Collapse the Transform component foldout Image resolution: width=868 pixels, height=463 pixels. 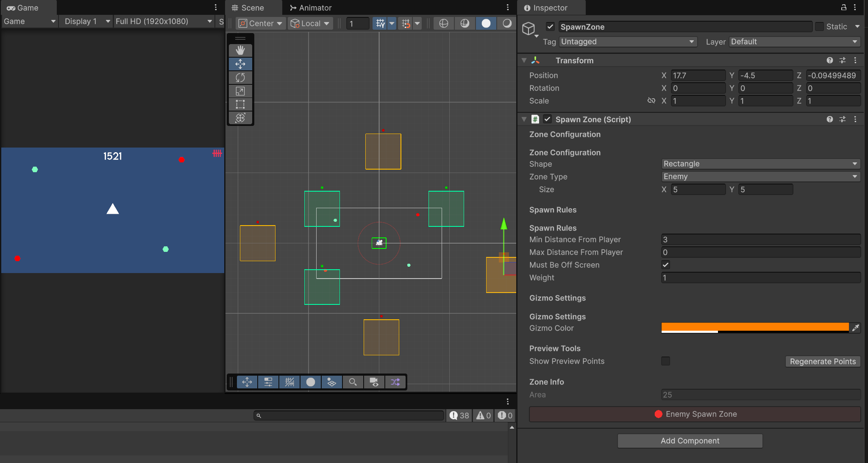pos(524,60)
